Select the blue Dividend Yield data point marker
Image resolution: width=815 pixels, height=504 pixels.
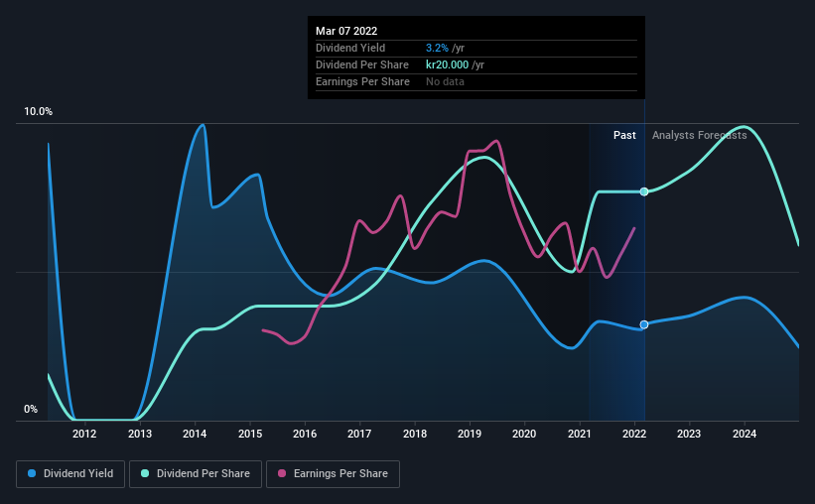coord(644,324)
